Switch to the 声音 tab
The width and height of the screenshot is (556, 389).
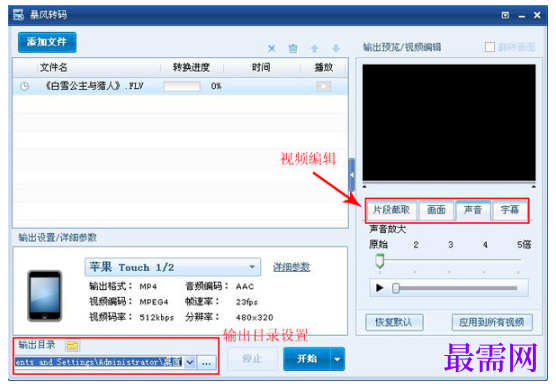[x=473, y=210]
